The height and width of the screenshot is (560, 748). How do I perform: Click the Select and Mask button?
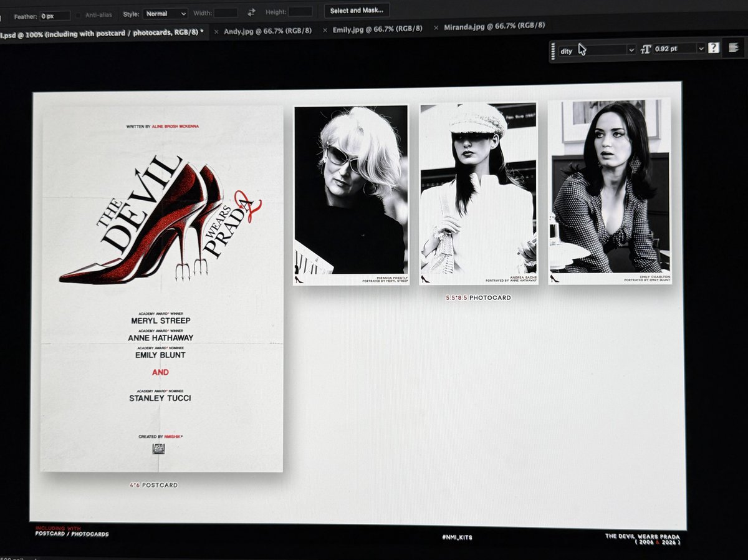click(358, 11)
